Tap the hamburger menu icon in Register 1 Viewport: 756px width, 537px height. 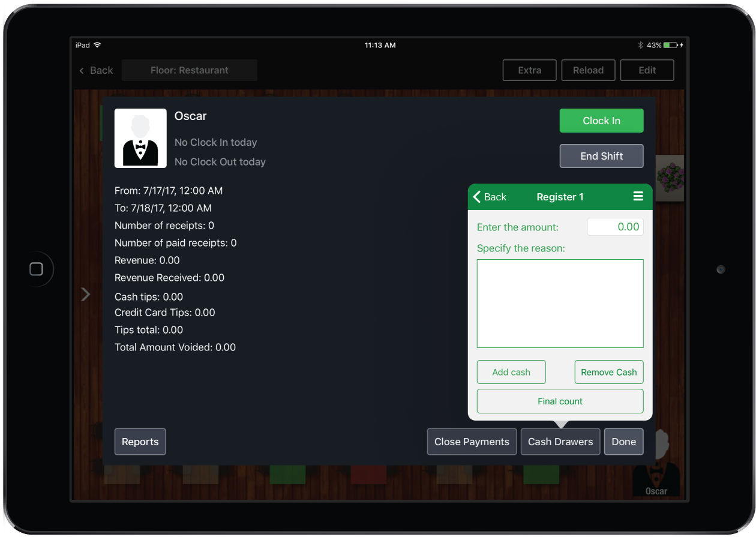(638, 197)
